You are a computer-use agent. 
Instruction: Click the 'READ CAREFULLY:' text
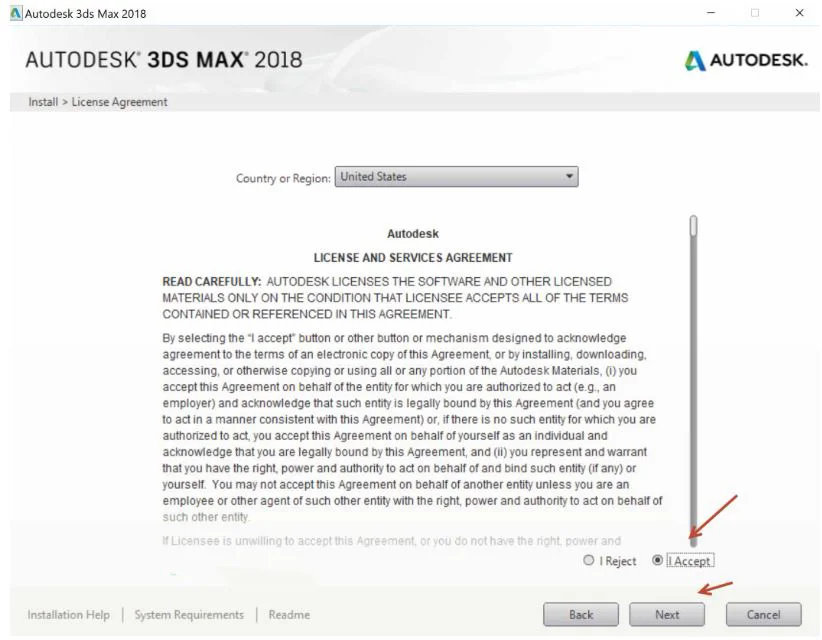[212, 281]
